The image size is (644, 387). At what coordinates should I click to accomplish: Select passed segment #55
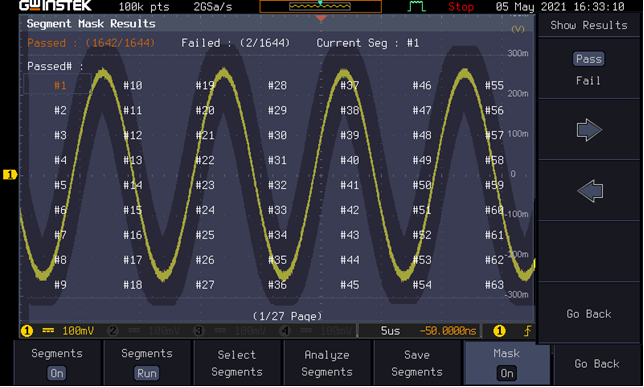click(494, 85)
